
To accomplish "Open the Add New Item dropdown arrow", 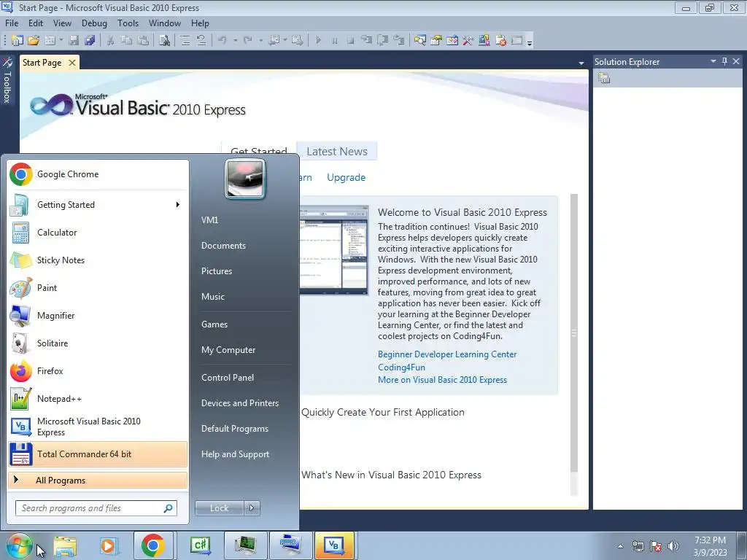I will (x=61, y=41).
